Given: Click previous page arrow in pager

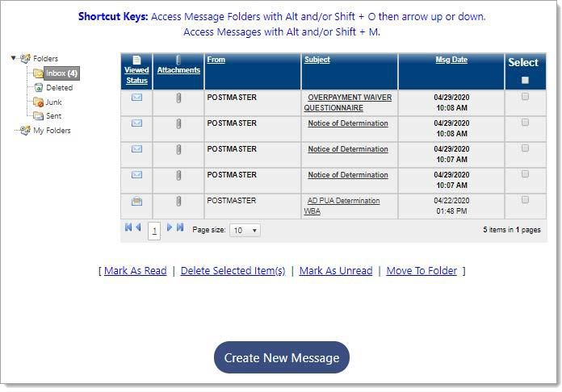Looking at the screenshot, I should (x=138, y=228).
